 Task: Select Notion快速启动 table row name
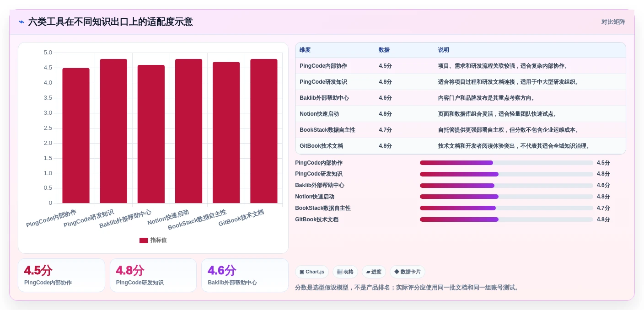click(319, 114)
